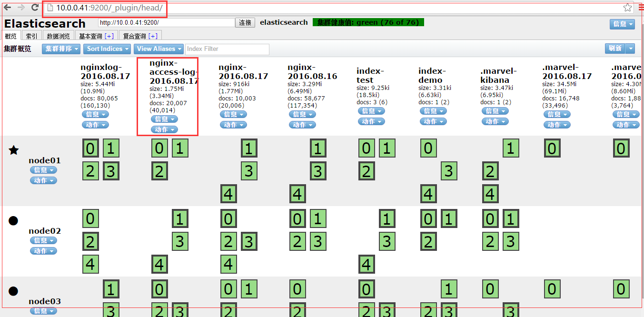Open the top-right 信息 dropdown
The width and height of the screenshot is (644, 317).
622,24
